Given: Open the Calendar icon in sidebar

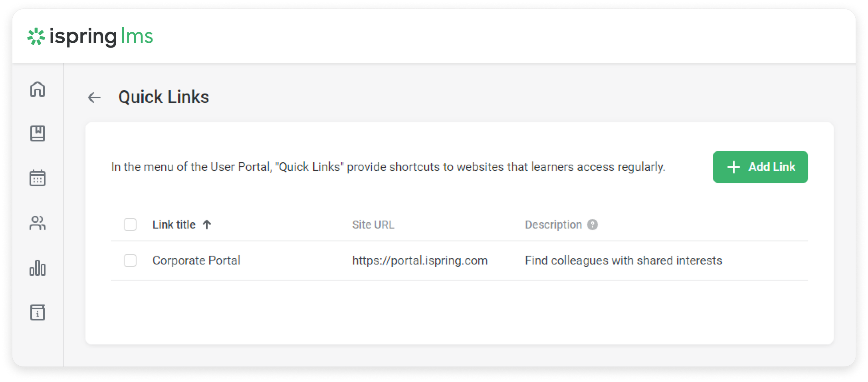Looking at the screenshot, I should (38, 178).
